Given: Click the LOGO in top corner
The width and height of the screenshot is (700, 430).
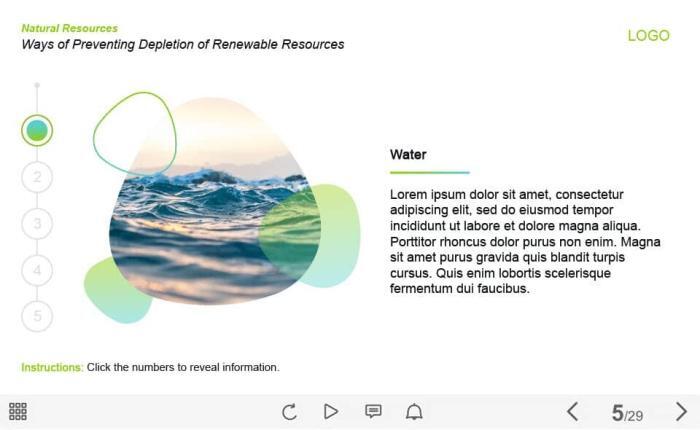Looking at the screenshot, I should tap(648, 35).
